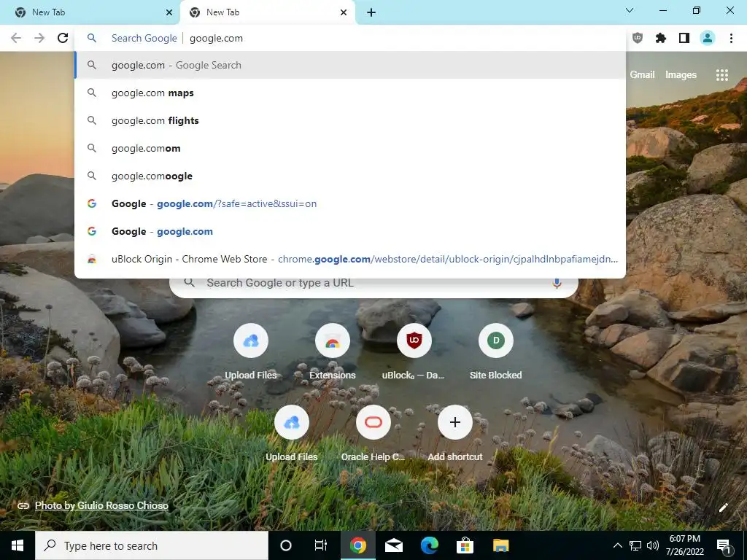Open the Mail app from taskbar

click(x=393, y=545)
